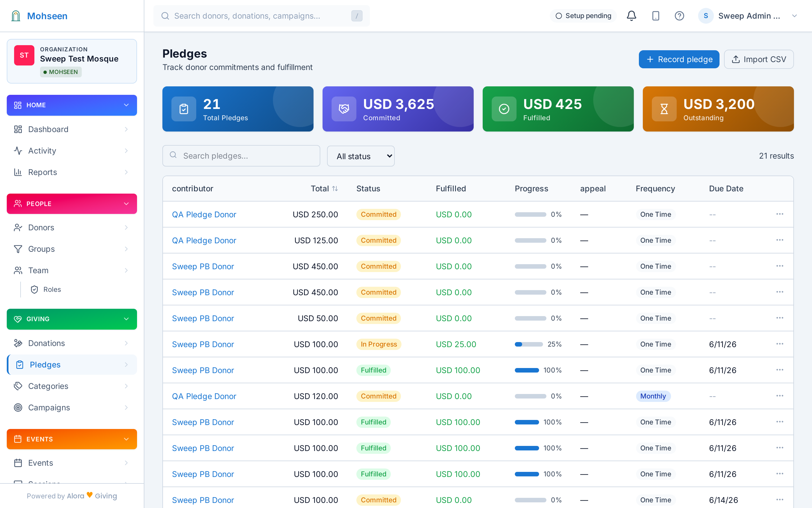This screenshot has height=508, width=812.
Task: Click the ST organization badge
Action: pos(24,55)
